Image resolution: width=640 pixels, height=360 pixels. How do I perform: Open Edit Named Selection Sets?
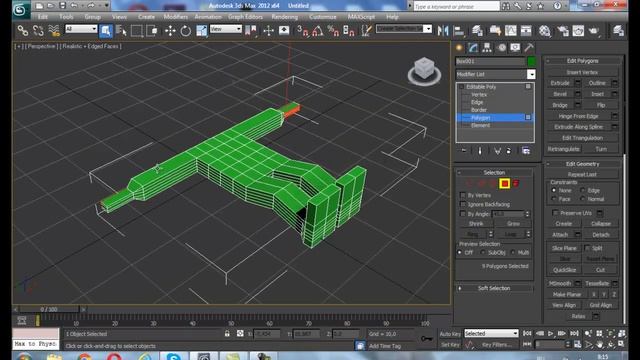[366, 31]
